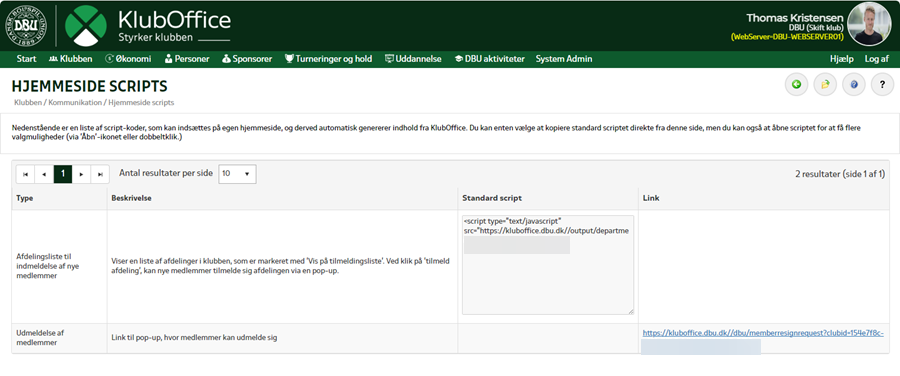Open the Klubben menu
Viewport: 900px width, 376px height.
tap(71, 59)
